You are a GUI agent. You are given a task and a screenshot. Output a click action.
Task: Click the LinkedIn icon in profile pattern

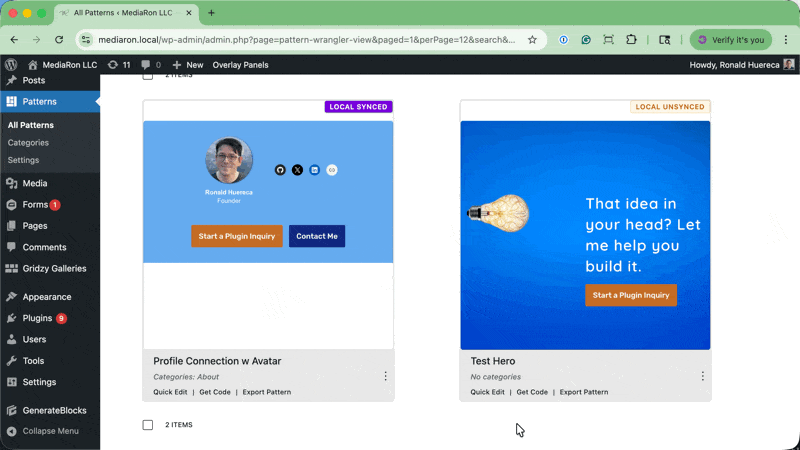click(x=314, y=170)
